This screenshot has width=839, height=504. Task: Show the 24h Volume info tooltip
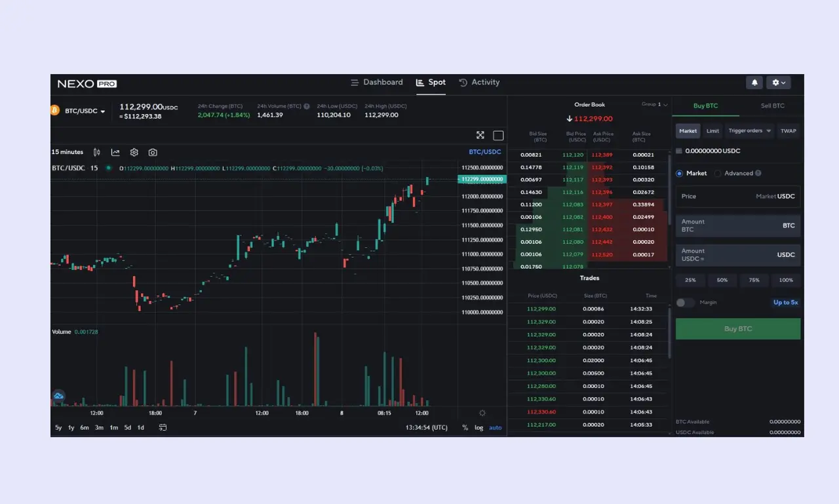[307, 106]
